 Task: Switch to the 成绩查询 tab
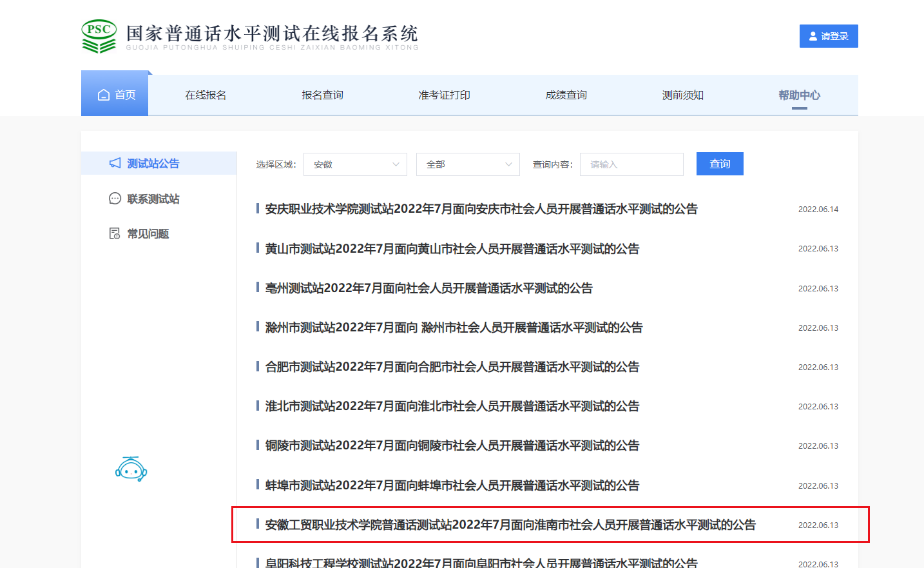(566, 95)
